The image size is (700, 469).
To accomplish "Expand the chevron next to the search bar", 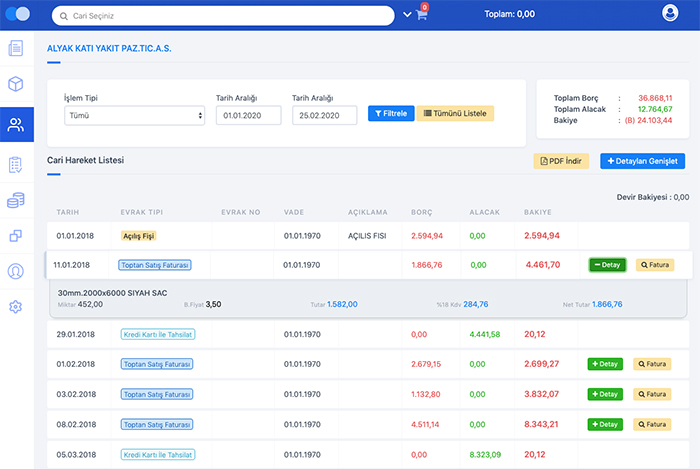I will point(407,15).
